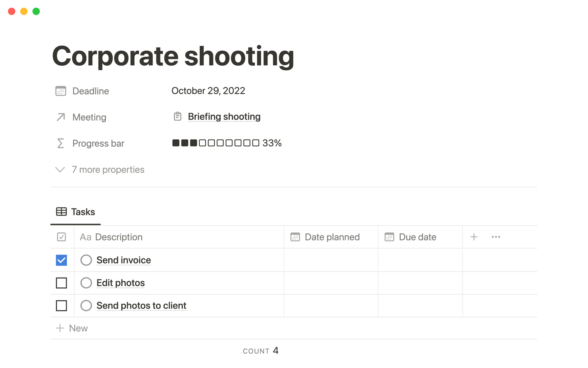Click the plus icon to add column

pos(474,237)
